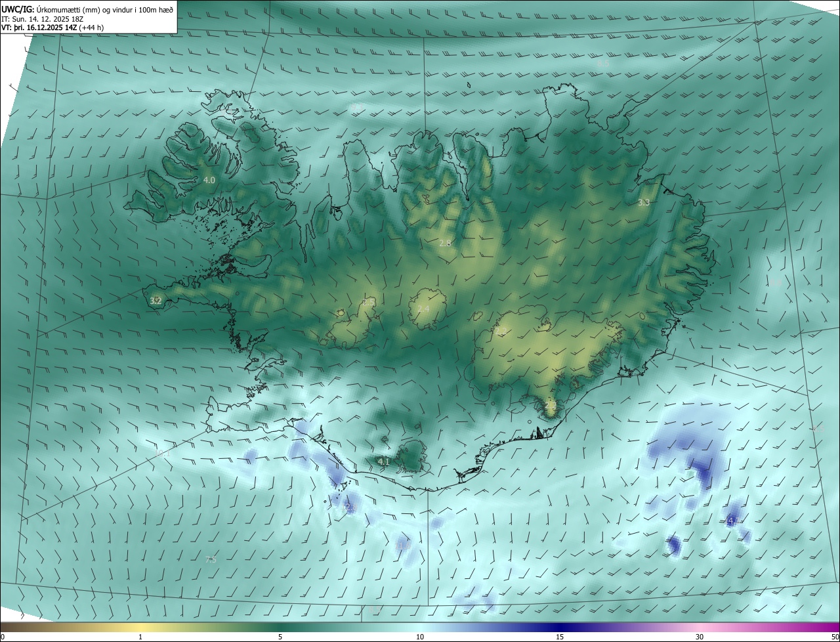Click the 10.1 value off the southwest coast
The width and height of the screenshot is (840, 642).
pos(163,454)
